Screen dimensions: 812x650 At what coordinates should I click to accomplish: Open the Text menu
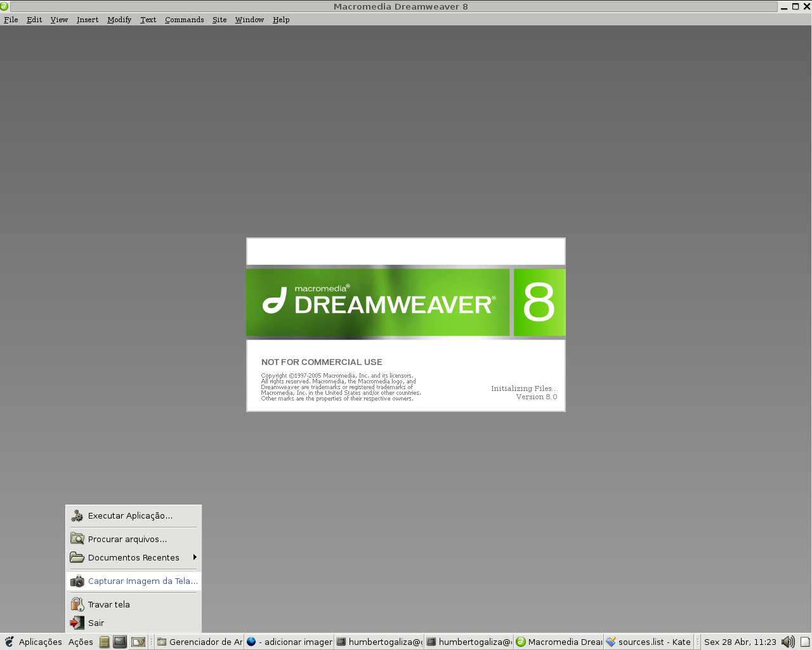148,20
